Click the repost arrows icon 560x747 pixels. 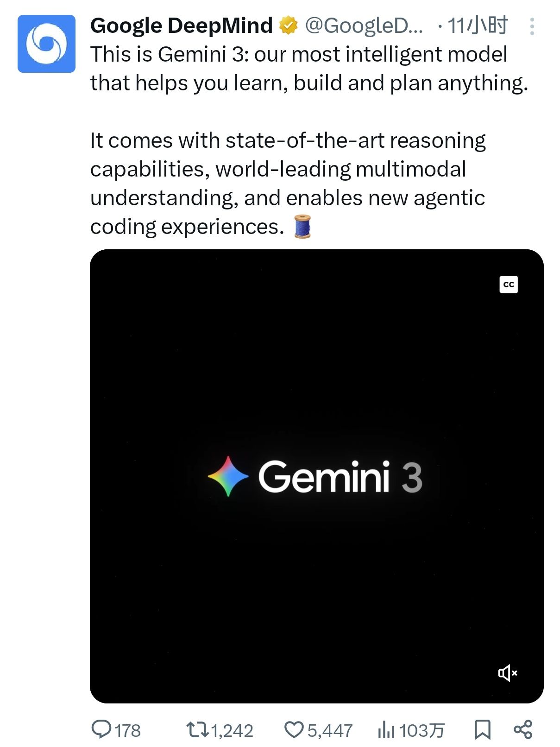point(197,730)
